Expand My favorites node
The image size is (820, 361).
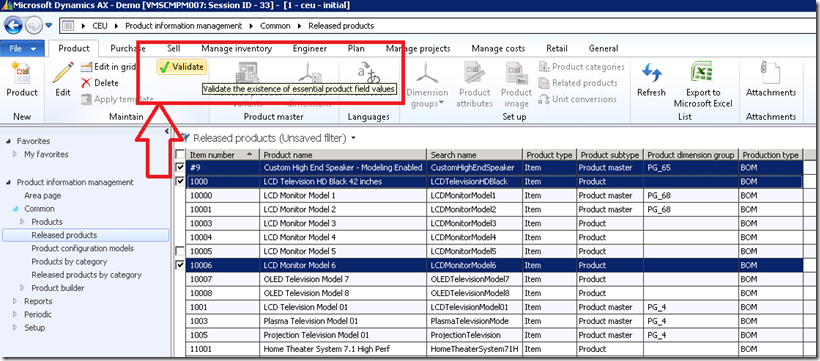point(16,154)
